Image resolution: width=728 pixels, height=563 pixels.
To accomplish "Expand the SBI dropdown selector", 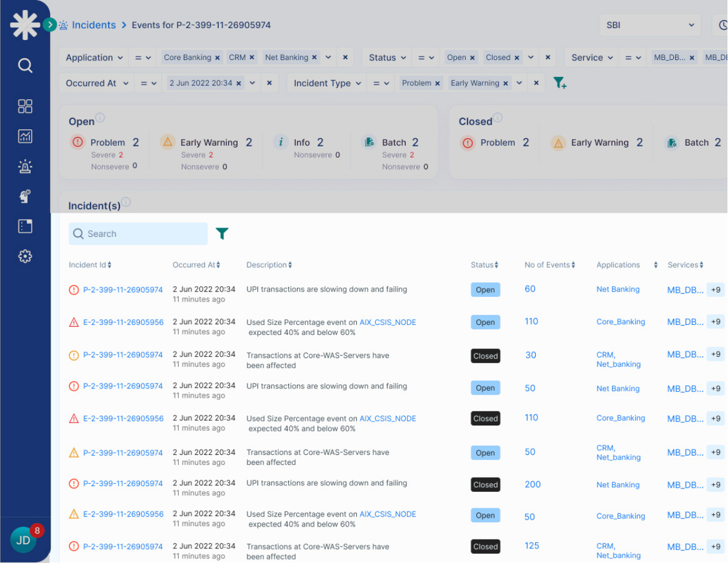I will pyautogui.click(x=650, y=25).
